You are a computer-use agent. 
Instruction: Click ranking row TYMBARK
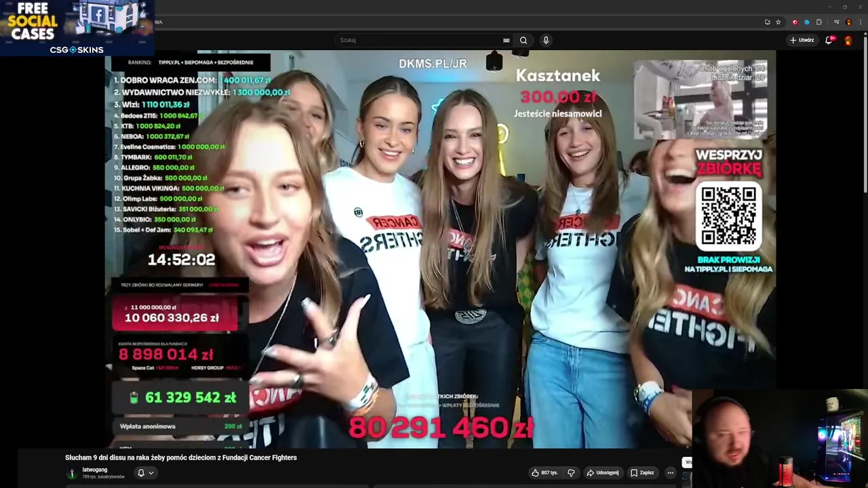(x=155, y=157)
